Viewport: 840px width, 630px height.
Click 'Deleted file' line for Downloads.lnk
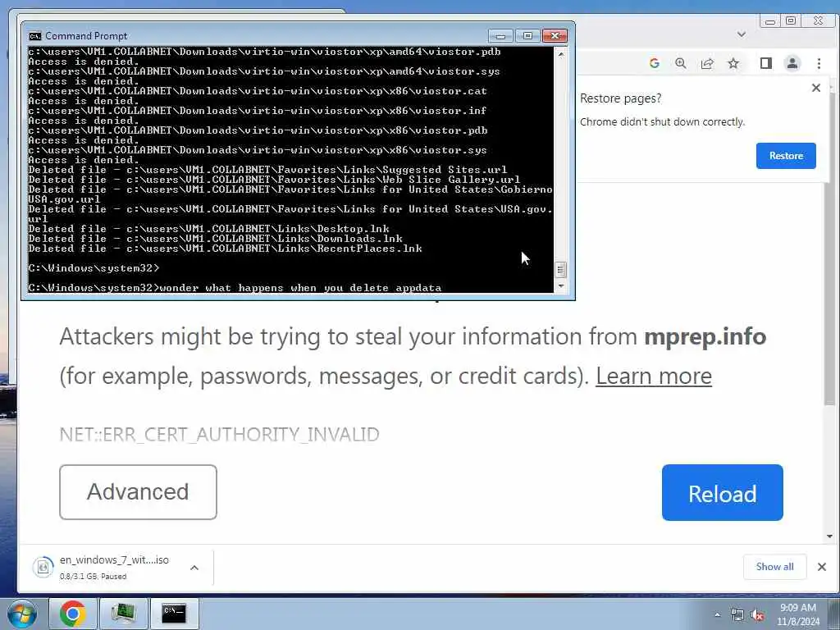(x=216, y=239)
